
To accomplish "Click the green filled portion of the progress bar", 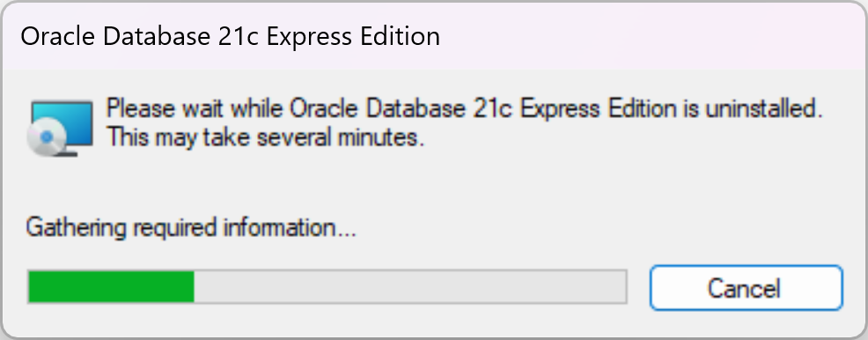I will [x=111, y=287].
